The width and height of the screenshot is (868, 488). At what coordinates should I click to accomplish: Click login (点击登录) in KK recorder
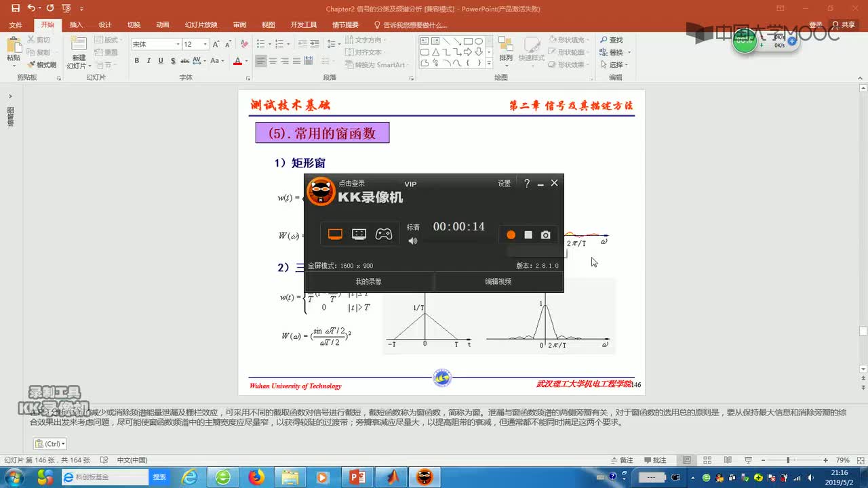tap(352, 183)
